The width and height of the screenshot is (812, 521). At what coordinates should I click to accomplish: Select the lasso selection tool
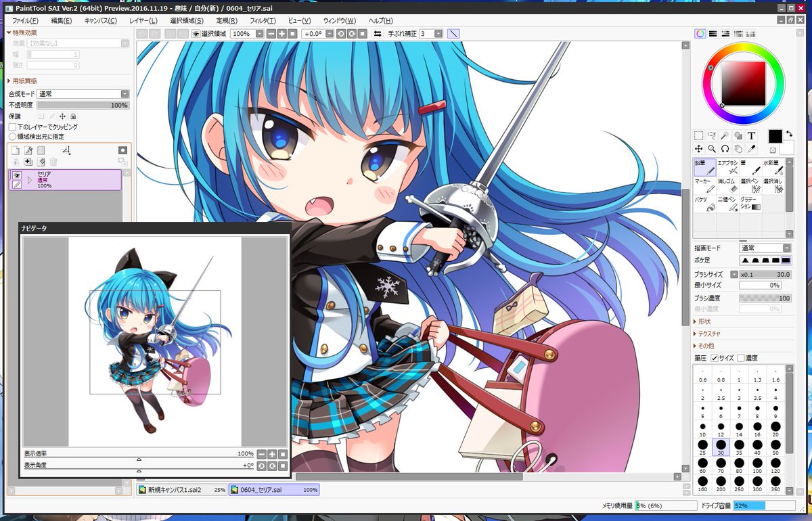(712, 135)
